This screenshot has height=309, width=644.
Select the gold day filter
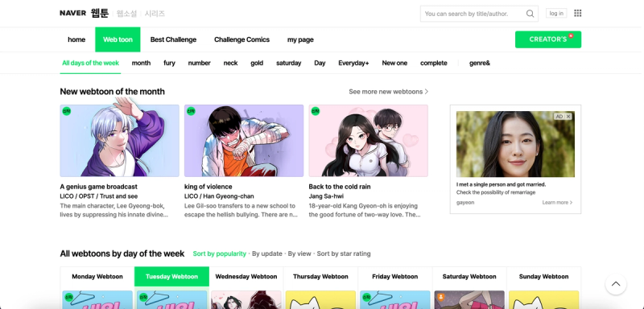[257, 63]
